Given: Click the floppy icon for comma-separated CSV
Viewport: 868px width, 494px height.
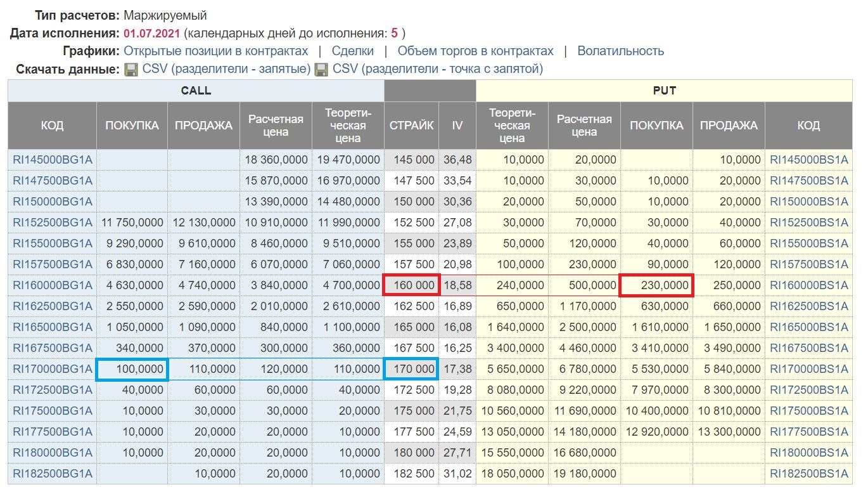Looking at the screenshot, I should coord(131,69).
